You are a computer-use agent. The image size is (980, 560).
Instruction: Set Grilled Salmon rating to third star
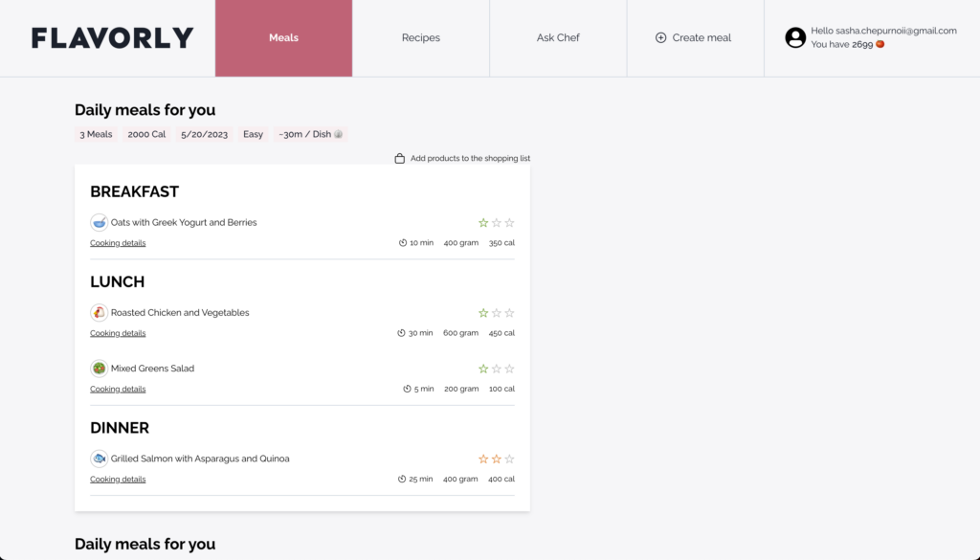(509, 459)
